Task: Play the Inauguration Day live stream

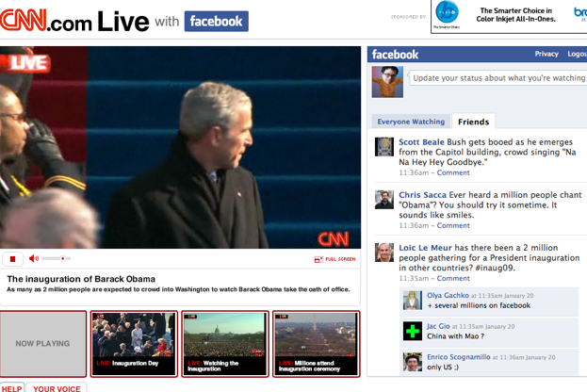Action: 134,343
